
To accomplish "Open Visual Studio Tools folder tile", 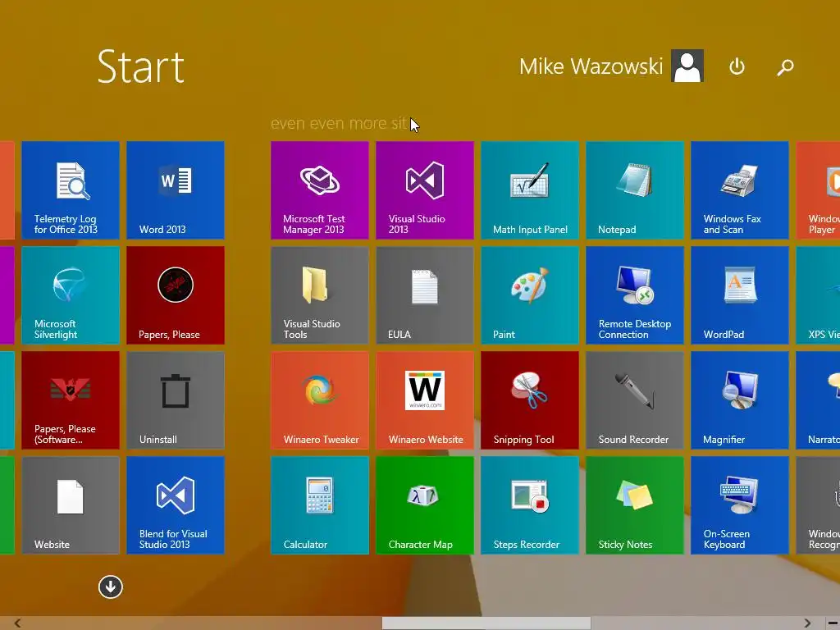I will tap(320, 295).
